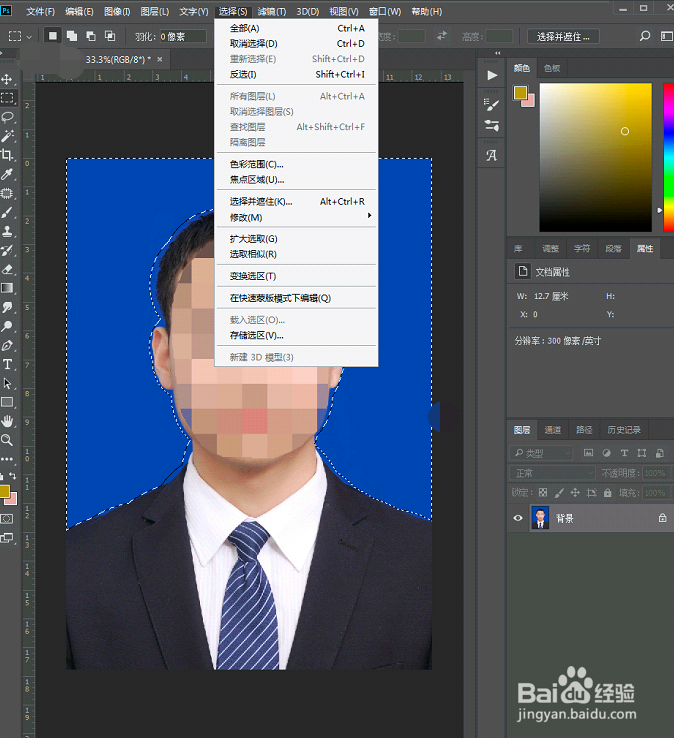
Task: Open the layer filter 类型 dropdown
Action: 541,453
